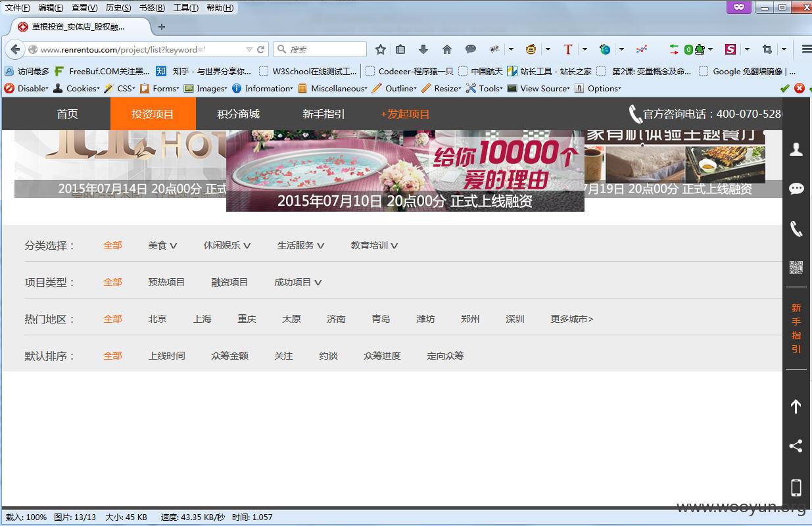Image resolution: width=812 pixels, height=526 pixels.
Task: Click the back-to-top arrow in sidebar
Action: (796, 406)
